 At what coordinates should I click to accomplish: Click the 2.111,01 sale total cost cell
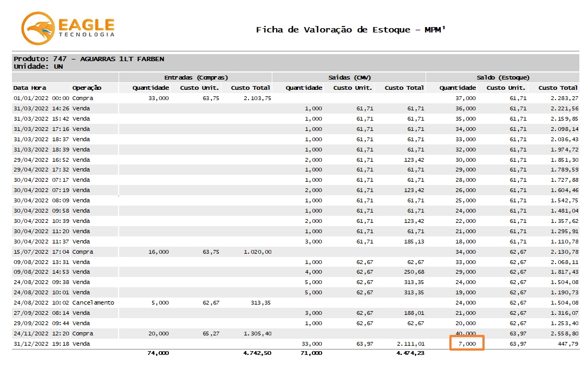click(x=410, y=344)
